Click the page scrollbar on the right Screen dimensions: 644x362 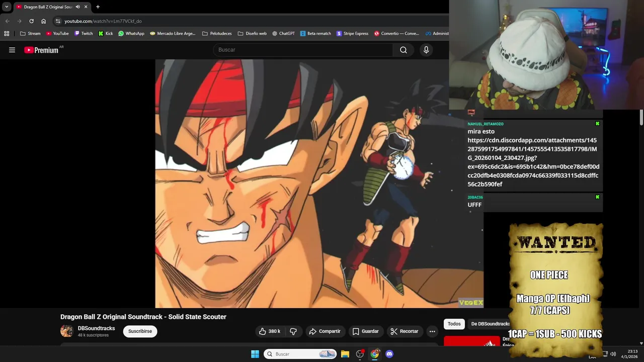coord(641,117)
